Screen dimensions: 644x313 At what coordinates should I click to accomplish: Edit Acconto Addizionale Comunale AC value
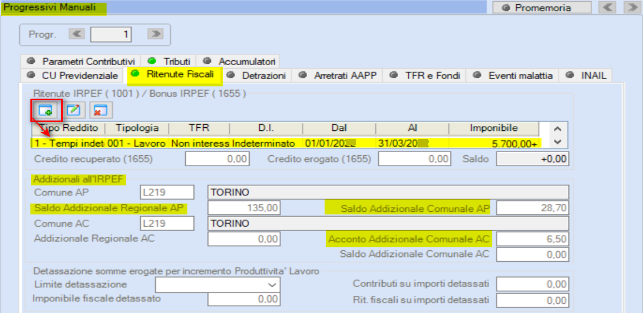(532, 239)
